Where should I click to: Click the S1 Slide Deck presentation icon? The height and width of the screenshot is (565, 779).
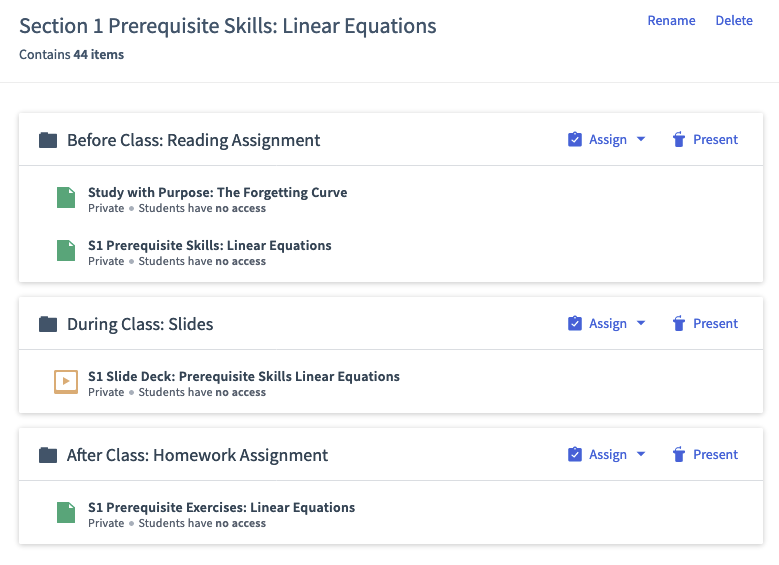(x=66, y=382)
